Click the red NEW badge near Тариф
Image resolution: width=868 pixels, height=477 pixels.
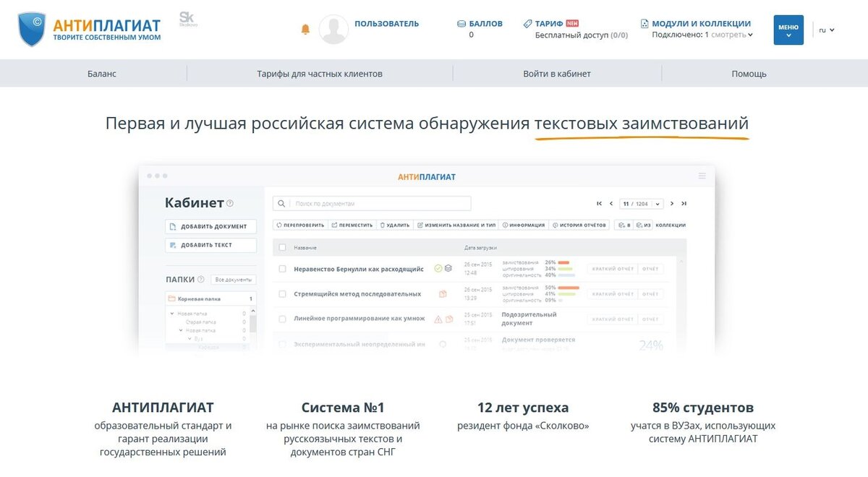coord(572,23)
